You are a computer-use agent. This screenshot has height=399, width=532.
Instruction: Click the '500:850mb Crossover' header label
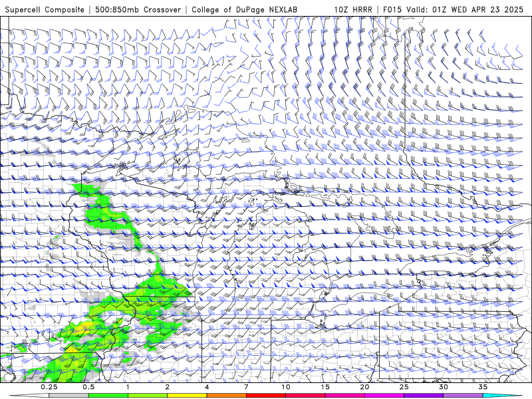tap(138, 9)
